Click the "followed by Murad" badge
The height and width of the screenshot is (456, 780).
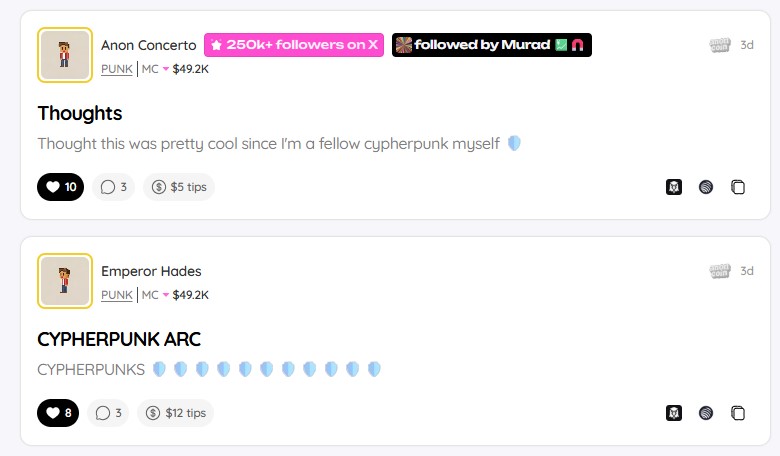(x=491, y=45)
